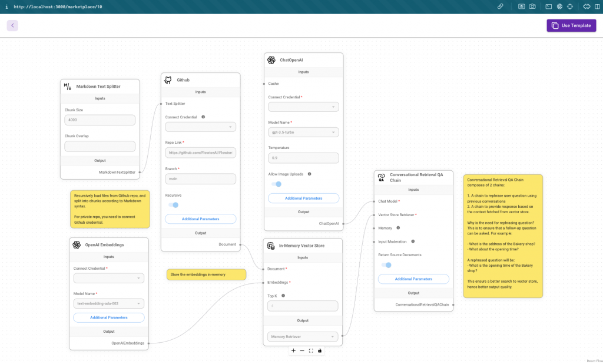Click Additional Parameters in Github node
The height and width of the screenshot is (364, 603).
pyautogui.click(x=200, y=219)
